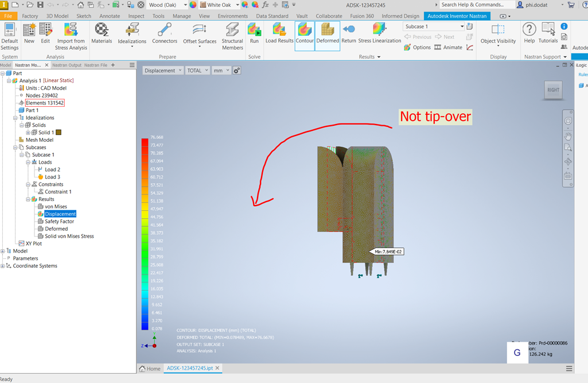Select von Mises result

point(56,207)
